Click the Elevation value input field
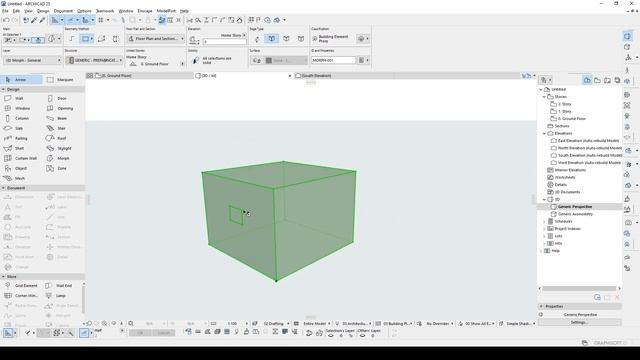Screen dimensions: 640x360 [224, 42]
